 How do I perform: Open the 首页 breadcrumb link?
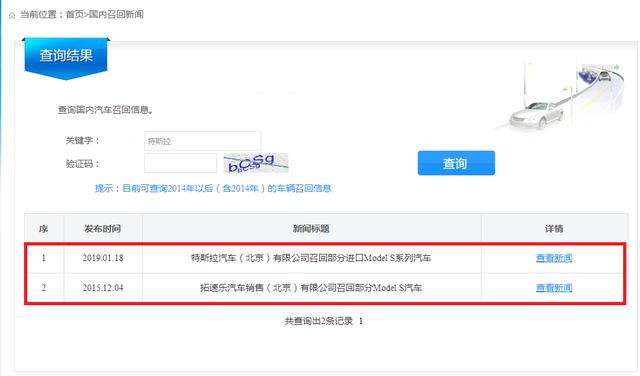[74, 15]
